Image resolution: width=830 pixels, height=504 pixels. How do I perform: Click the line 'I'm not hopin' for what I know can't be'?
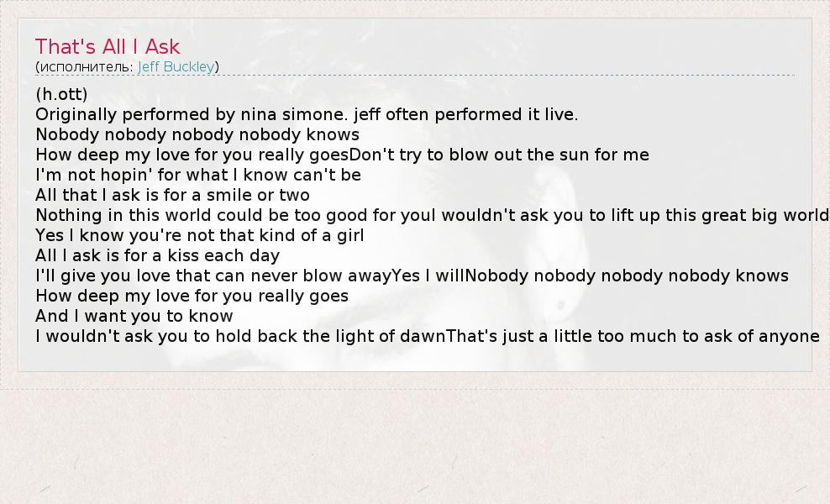(x=198, y=175)
